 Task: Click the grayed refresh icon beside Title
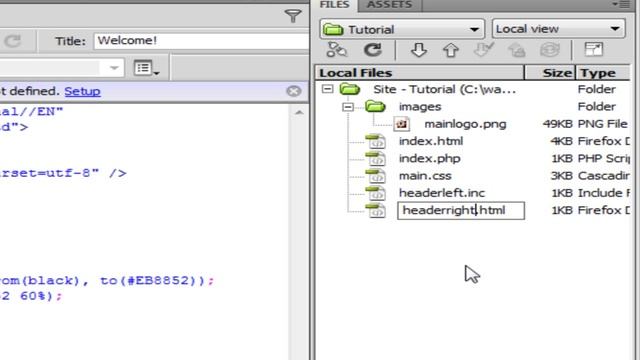tap(13, 41)
